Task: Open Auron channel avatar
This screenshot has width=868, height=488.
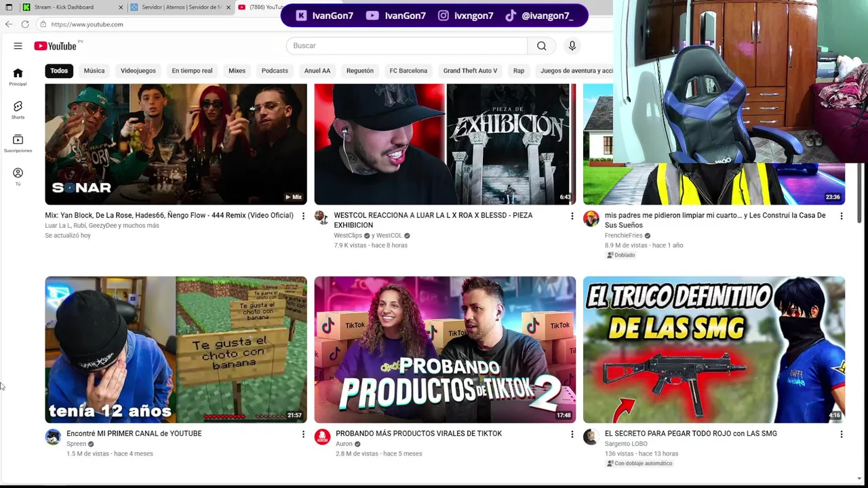Action: [x=322, y=436]
